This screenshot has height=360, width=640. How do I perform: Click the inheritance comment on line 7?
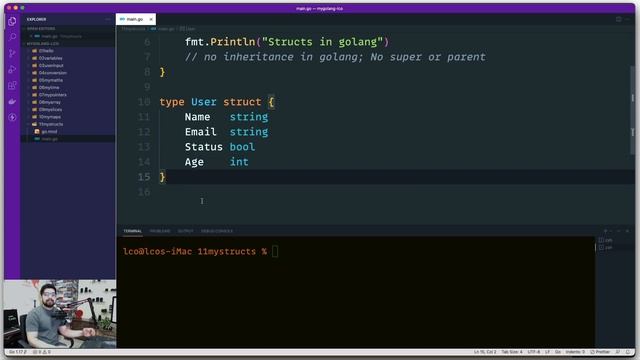[335, 57]
